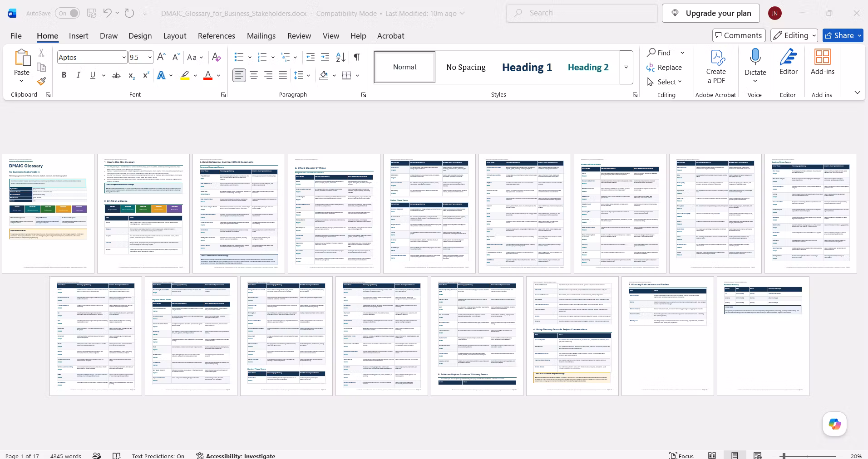Turn off the AutoSave toggle

[x=67, y=13]
